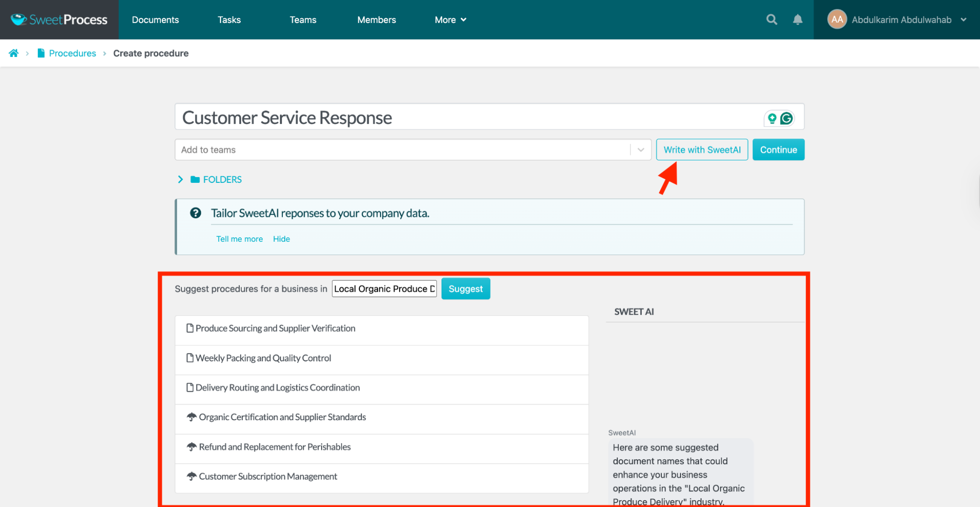Image resolution: width=980 pixels, height=507 pixels.
Task: Click the green lightbulb icon in title field
Action: pyautogui.click(x=772, y=118)
